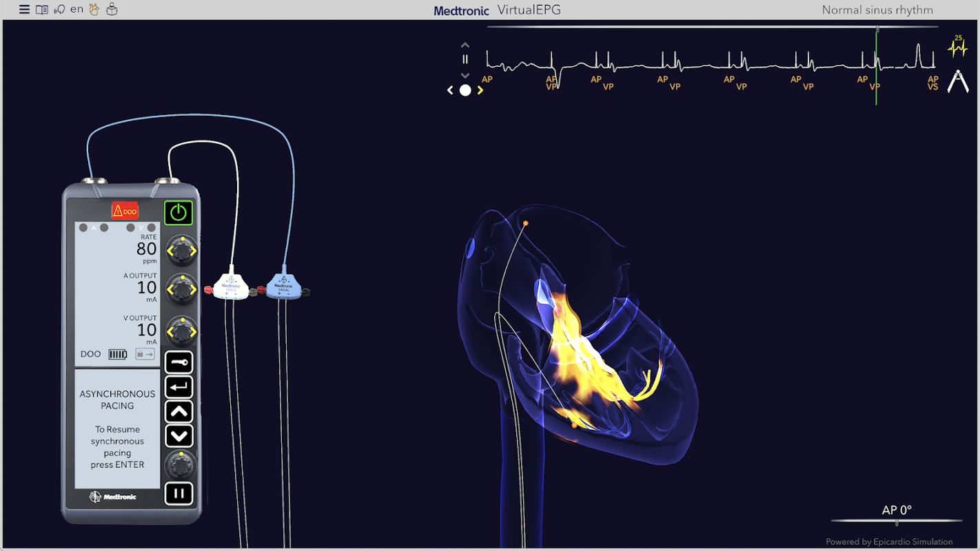
Task: Pause the ECG strip scrolling
Action: point(465,60)
